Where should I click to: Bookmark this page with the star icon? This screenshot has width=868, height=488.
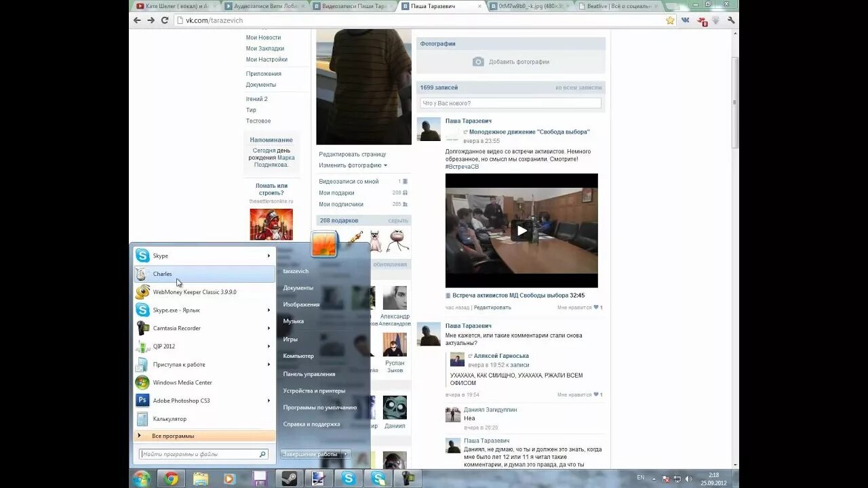[670, 20]
